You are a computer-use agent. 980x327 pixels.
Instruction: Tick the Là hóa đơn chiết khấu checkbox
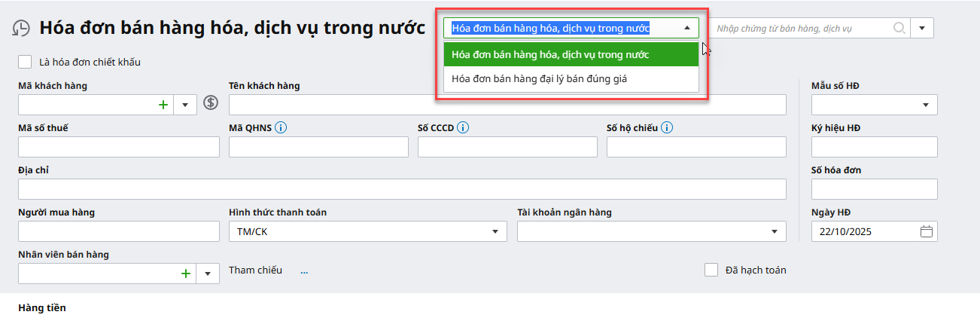26,62
